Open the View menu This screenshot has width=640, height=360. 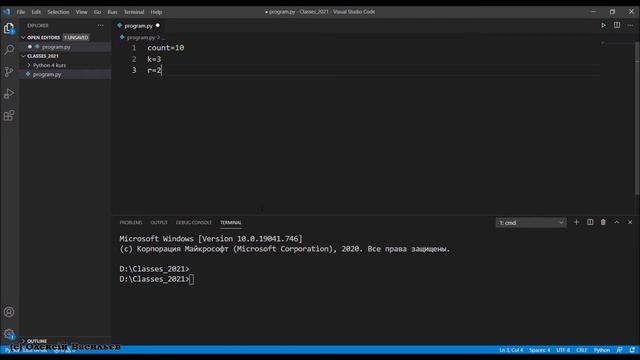point(81,12)
